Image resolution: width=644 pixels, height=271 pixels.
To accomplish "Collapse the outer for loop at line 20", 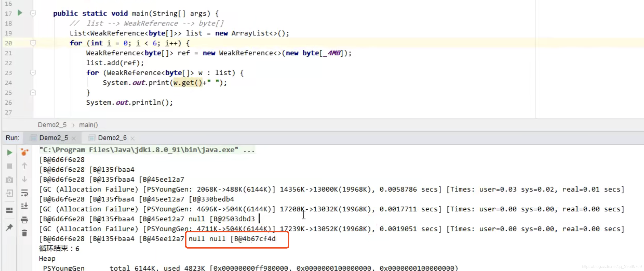I will pyautogui.click(x=33, y=43).
